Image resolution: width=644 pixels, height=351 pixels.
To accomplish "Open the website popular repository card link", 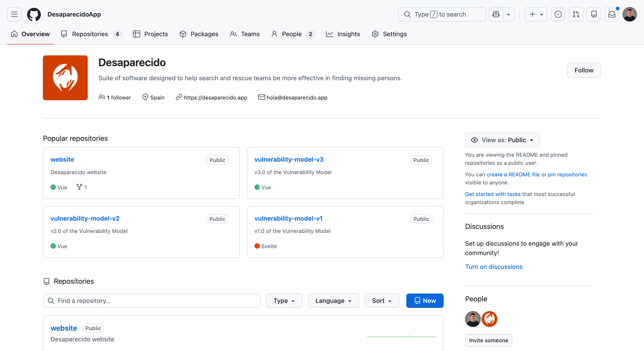I will [62, 159].
